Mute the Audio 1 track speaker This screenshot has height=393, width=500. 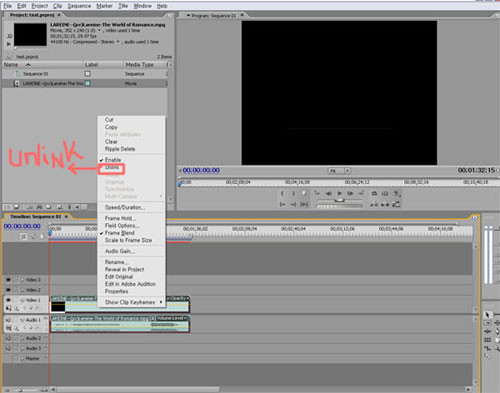click(x=8, y=320)
